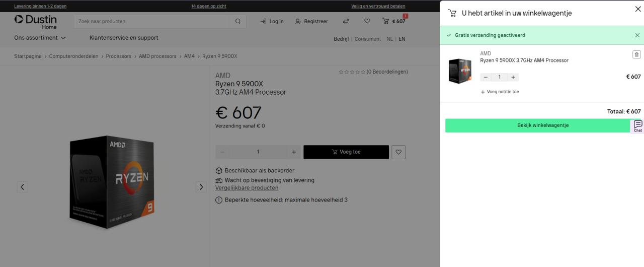Click the product star rating
The width and height of the screenshot is (644, 267).
click(x=352, y=72)
